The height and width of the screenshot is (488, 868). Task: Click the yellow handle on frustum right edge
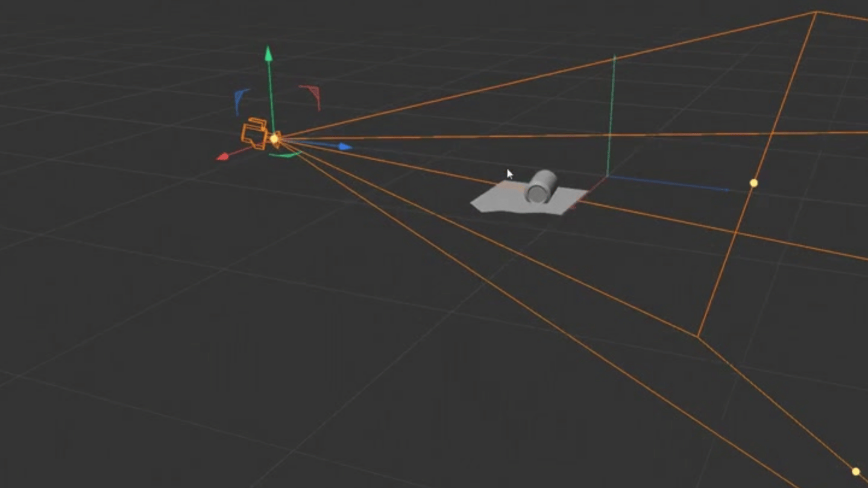753,183
